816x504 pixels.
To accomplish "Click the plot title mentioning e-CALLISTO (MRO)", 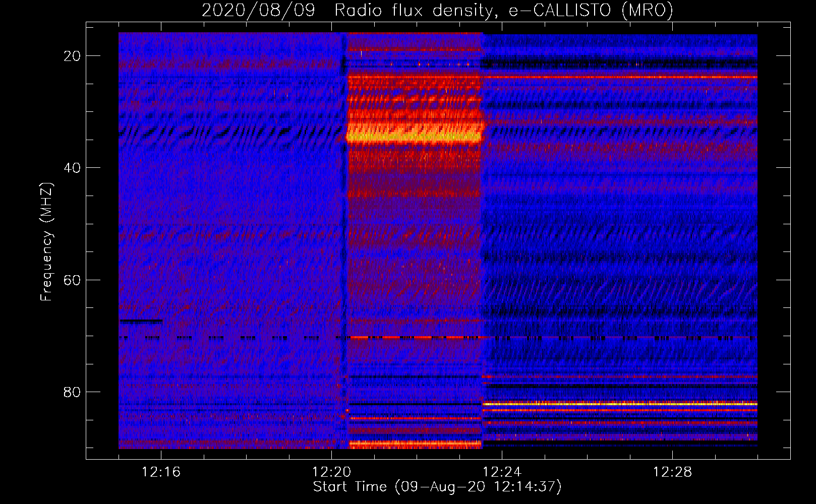I will (x=437, y=10).
